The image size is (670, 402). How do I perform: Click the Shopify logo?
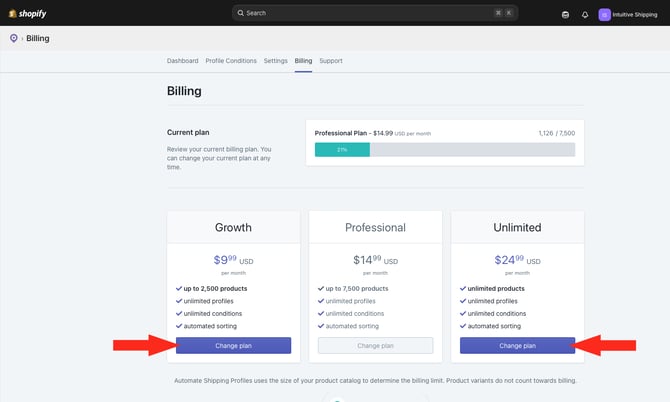click(x=27, y=14)
